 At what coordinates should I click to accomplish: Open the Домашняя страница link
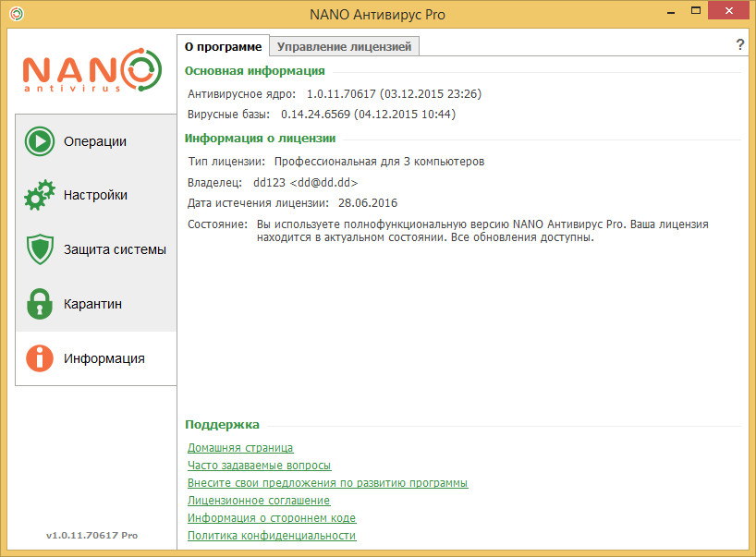(240, 448)
